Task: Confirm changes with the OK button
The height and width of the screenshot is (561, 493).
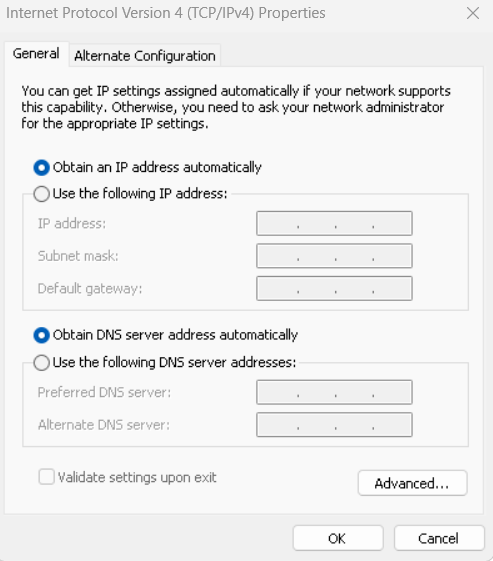Action: [338, 538]
